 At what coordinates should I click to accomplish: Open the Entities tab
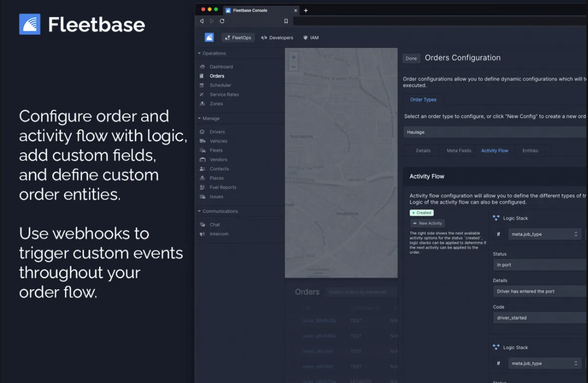[x=532, y=150]
